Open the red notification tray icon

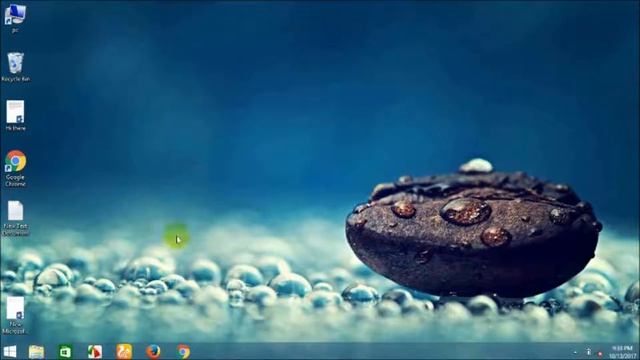pyautogui.click(x=600, y=353)
